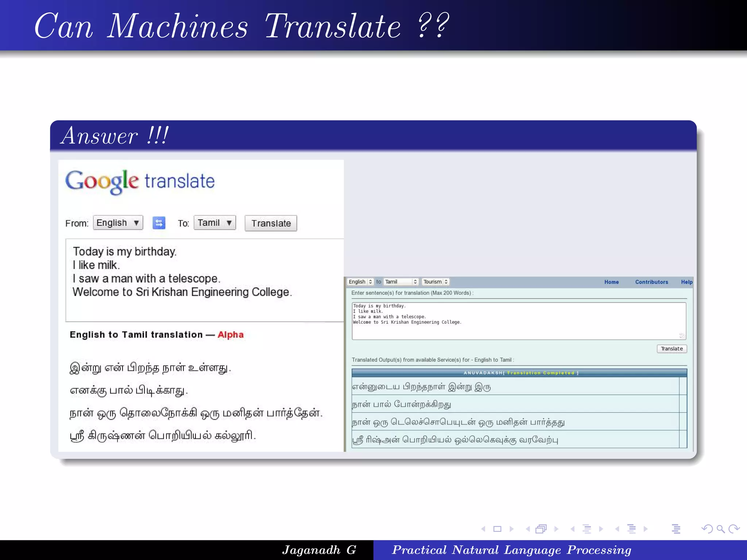
Task: Open the Help link
Action: 687,282
